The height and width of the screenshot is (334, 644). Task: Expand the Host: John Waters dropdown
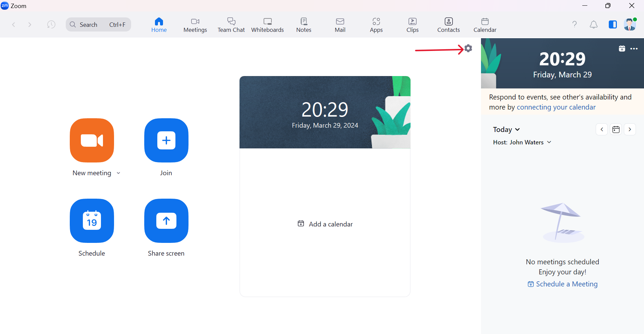click(522, 142)
